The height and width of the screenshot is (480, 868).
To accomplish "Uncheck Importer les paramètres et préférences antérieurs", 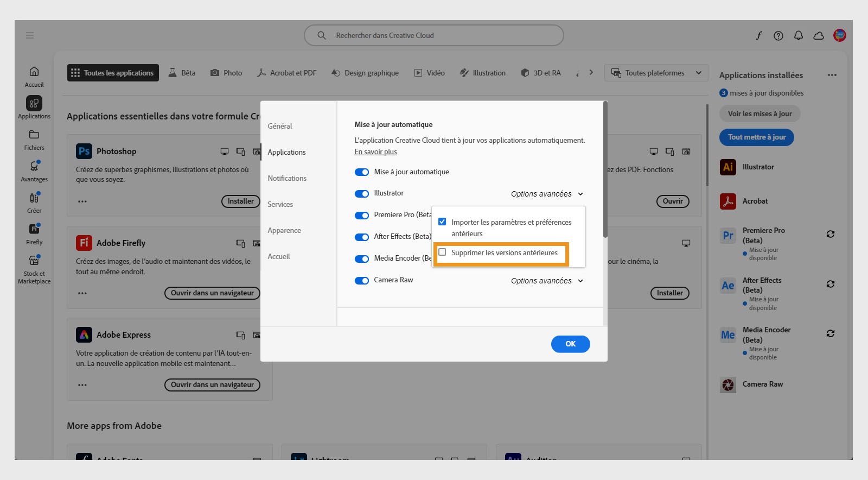I will tap(442, 222).
